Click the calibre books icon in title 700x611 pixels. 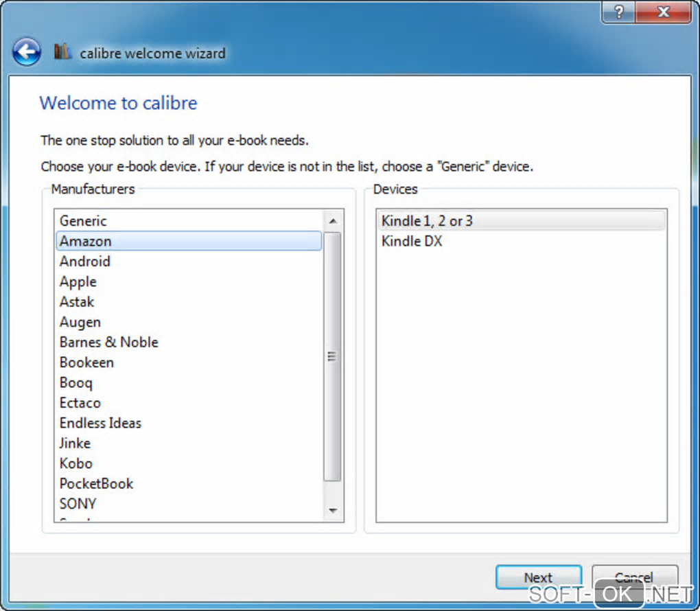click(x=62, y=51)
